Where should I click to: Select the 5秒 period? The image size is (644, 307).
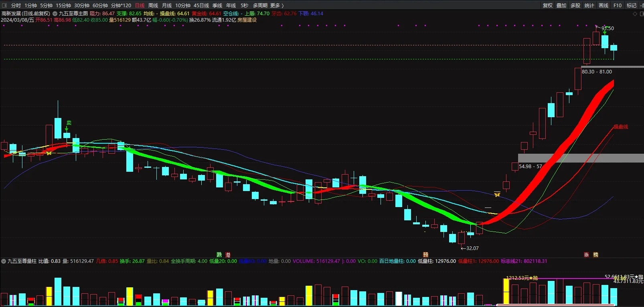[x=244, y=5]
